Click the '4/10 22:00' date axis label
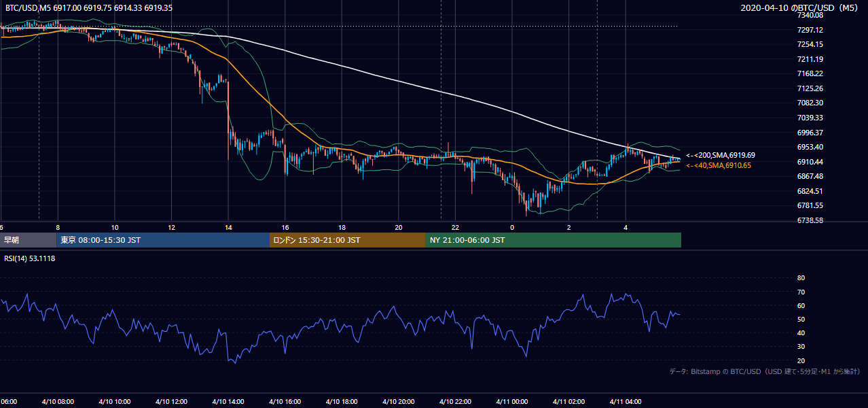 point(455,402)
